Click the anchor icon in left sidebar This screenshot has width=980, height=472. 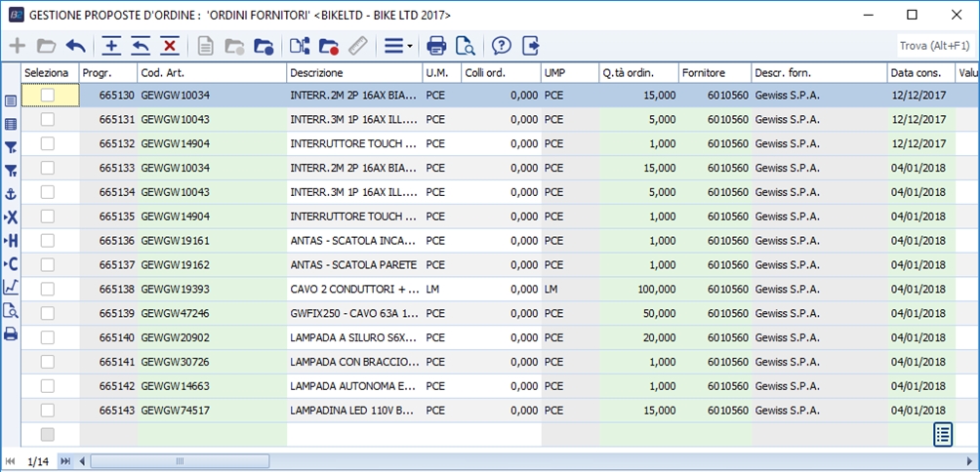(x=11, y=194)
